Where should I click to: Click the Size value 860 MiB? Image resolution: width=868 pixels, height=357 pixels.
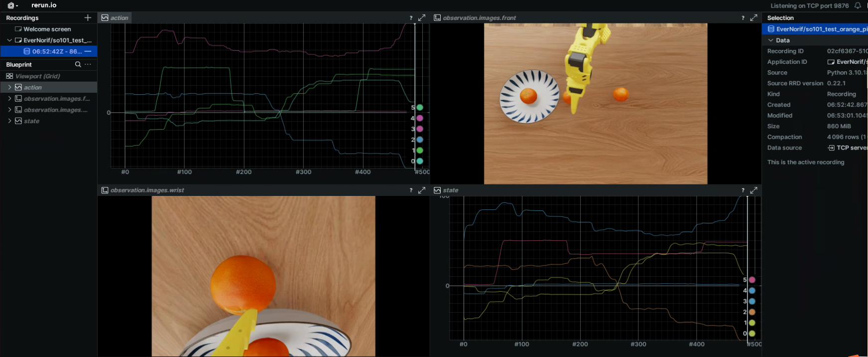point(839,126)
